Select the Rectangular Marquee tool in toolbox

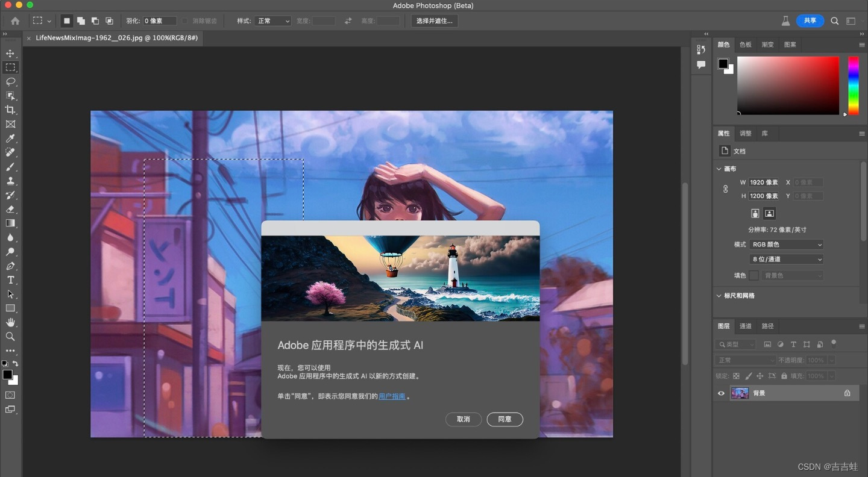pos(10,67)
